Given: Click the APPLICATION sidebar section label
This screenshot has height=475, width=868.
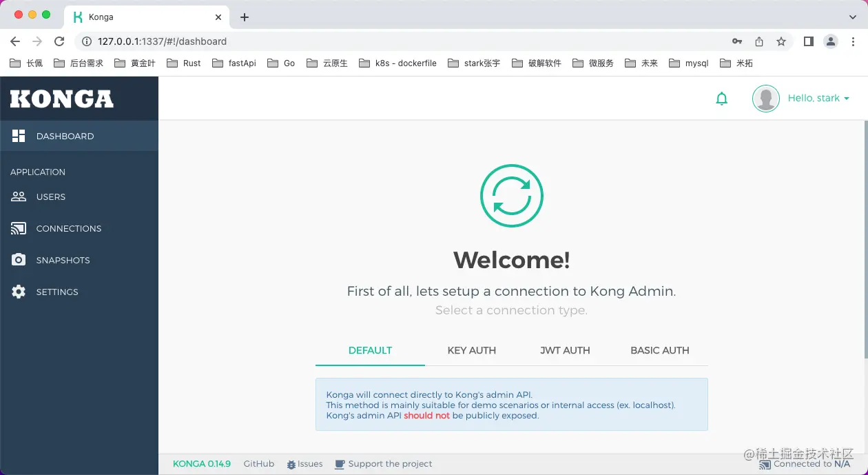Looking at the screenshot, I should (38, 172).
